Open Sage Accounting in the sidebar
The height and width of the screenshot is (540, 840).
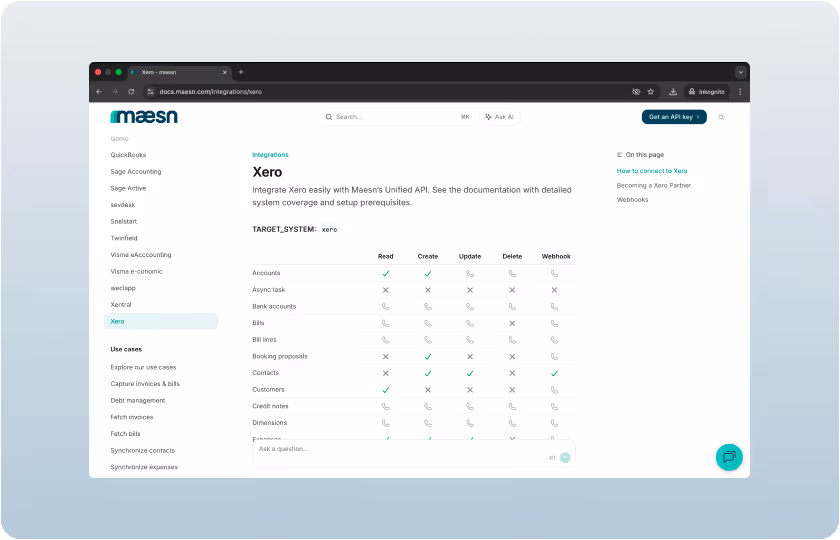tap(136, 171)
